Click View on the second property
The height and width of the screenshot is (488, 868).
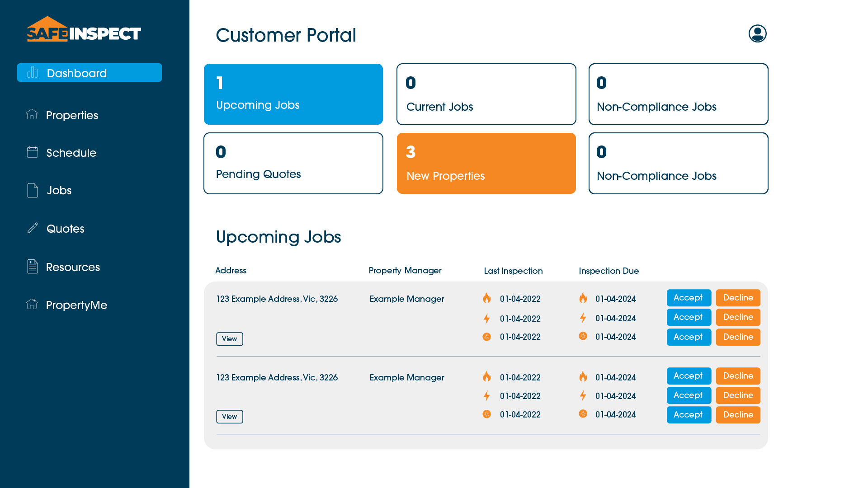pyautogui.click(x=229, y=417)
